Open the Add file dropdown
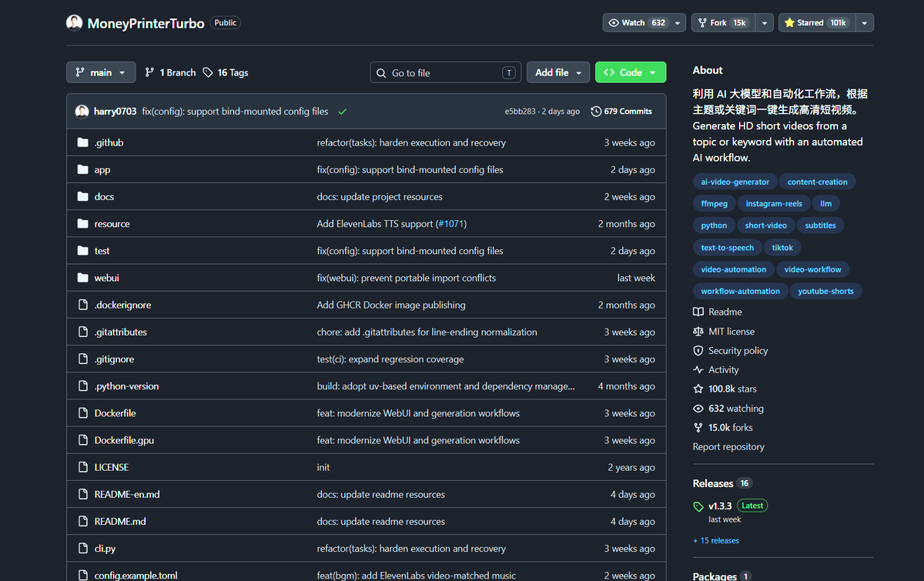Image resolution: width=924 pixels, height=581 pixels. click(558, 72)
